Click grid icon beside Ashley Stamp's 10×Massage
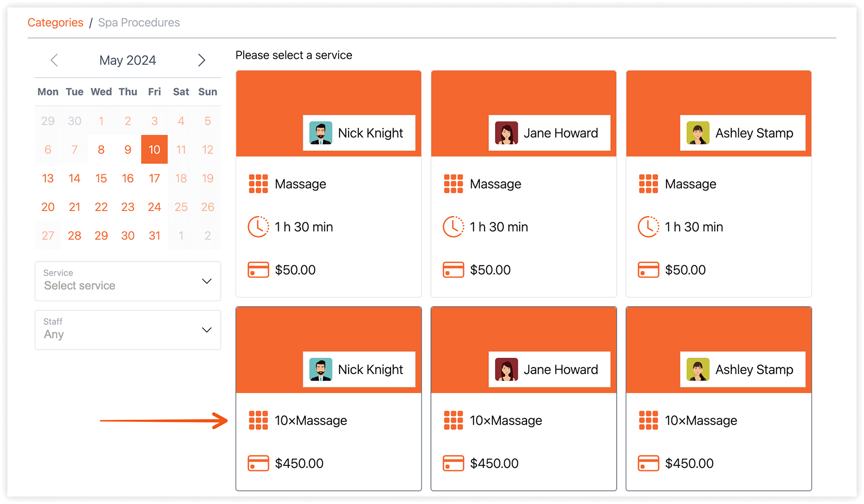The image size is (864, 504). [649, 420]
